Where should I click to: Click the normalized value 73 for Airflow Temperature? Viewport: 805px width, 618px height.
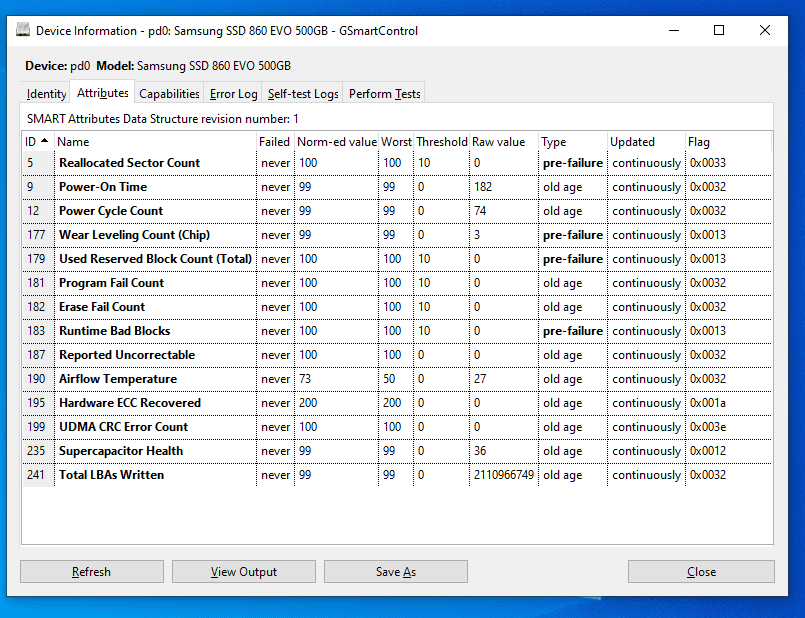(x=305, y=379)
